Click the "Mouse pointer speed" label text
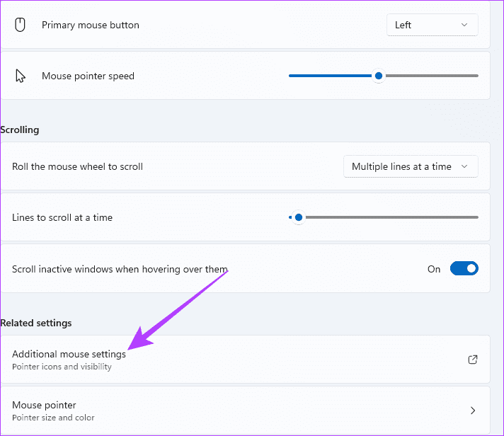Image resolution: width=504 pixels, height=436 pixels. click(x=88, y=76)
